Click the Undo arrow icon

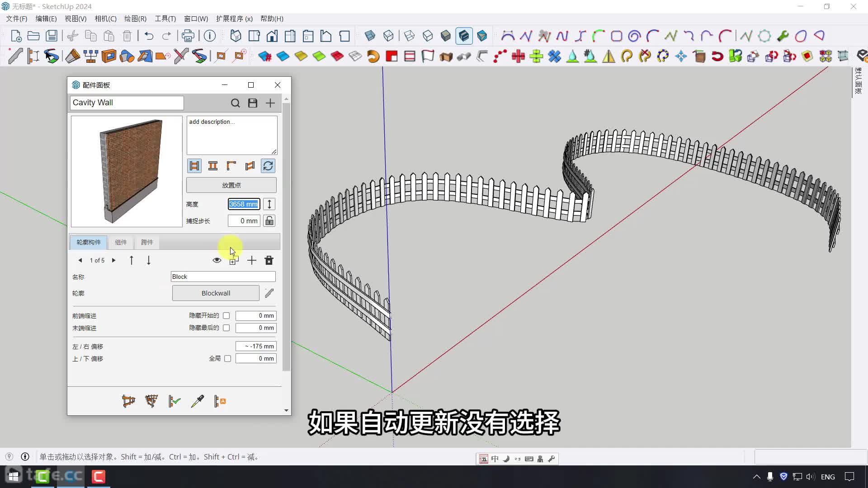[x=149, y=36]
